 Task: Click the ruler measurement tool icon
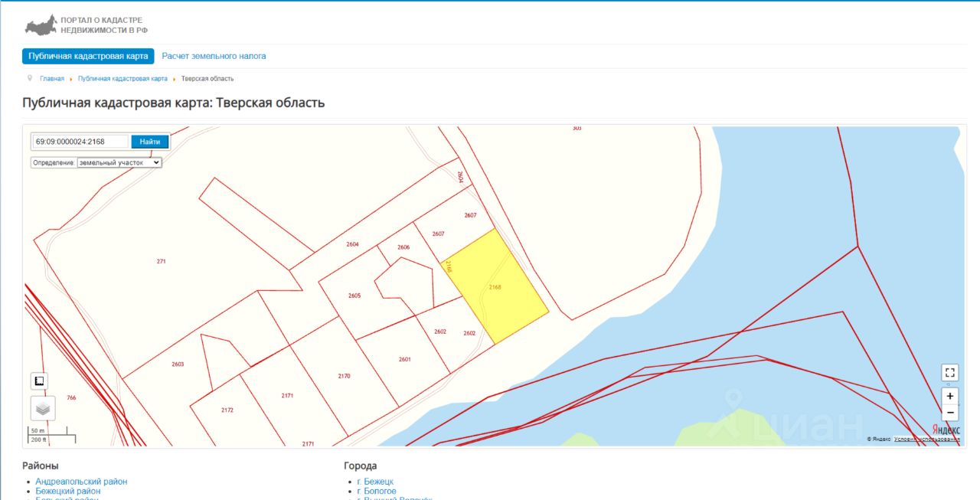click(x=40, y=381)
